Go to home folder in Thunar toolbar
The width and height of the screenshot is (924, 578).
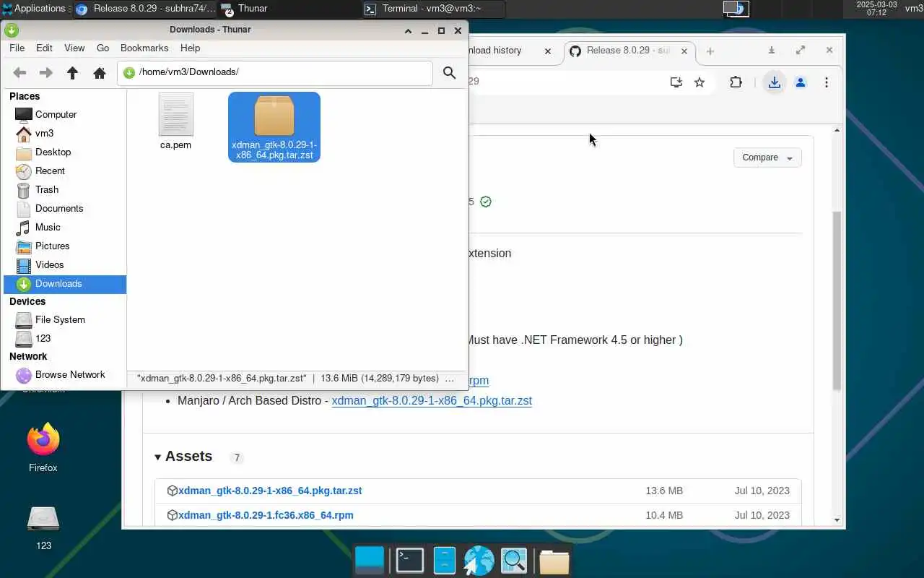(x=100, y=73)
